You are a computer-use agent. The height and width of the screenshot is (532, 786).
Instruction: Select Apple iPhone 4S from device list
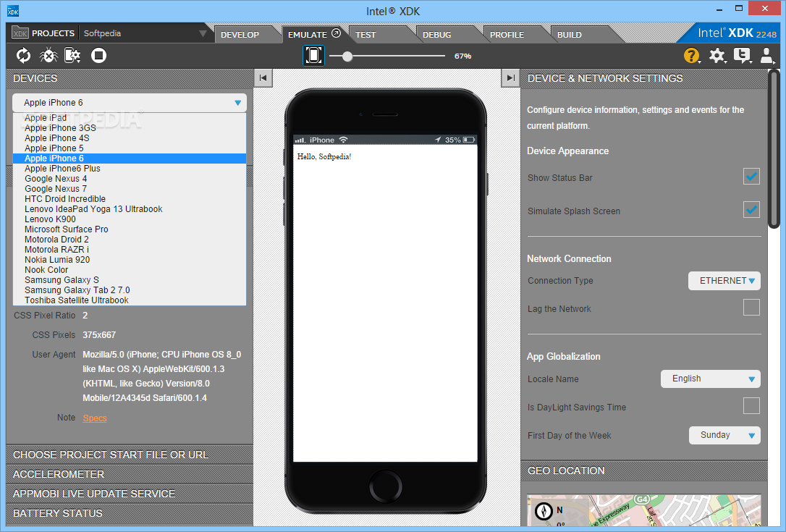click(x=130, y=138)
